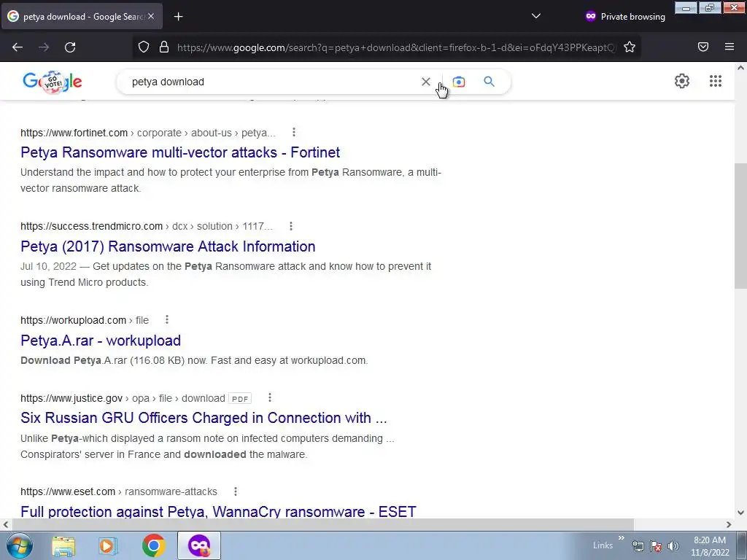Open Petya.A.rar - workupload link
Viewport: 747px width, 560px height.
point(101,341)
